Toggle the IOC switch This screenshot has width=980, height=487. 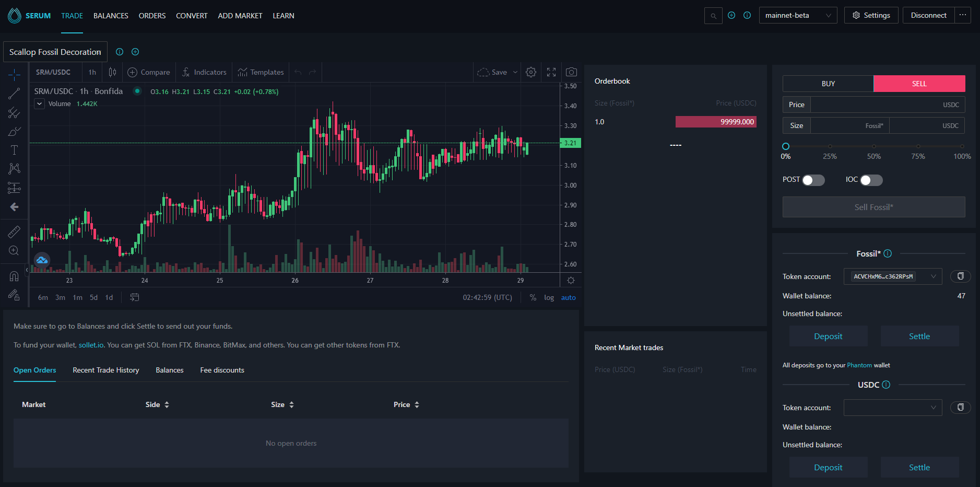(871, 180)
